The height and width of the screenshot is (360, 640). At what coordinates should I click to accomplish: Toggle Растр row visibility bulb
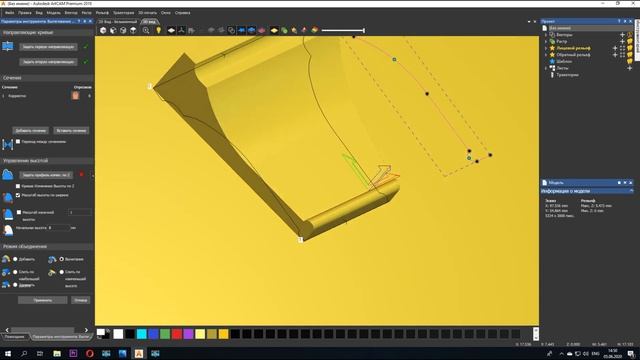630,41
